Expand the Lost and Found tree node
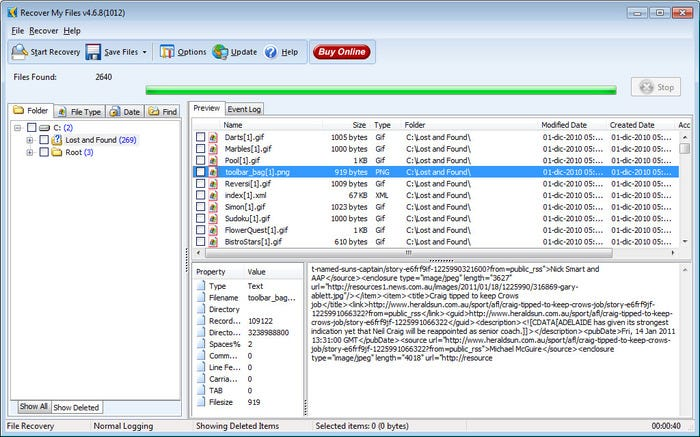The height and width of the screenshot is (437, 700). click(30, 140)
